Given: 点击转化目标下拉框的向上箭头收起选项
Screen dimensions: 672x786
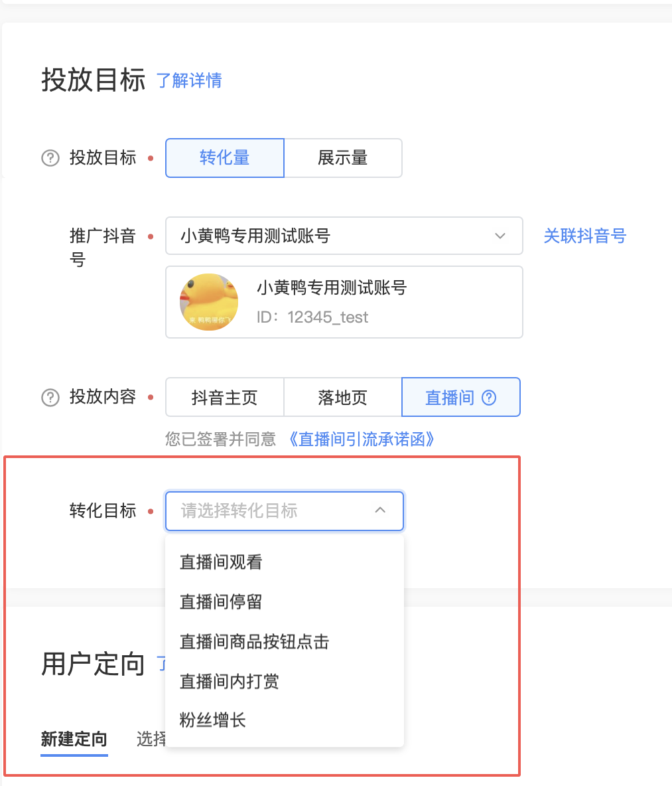Looking at the screenshot, I should point(380,511).
